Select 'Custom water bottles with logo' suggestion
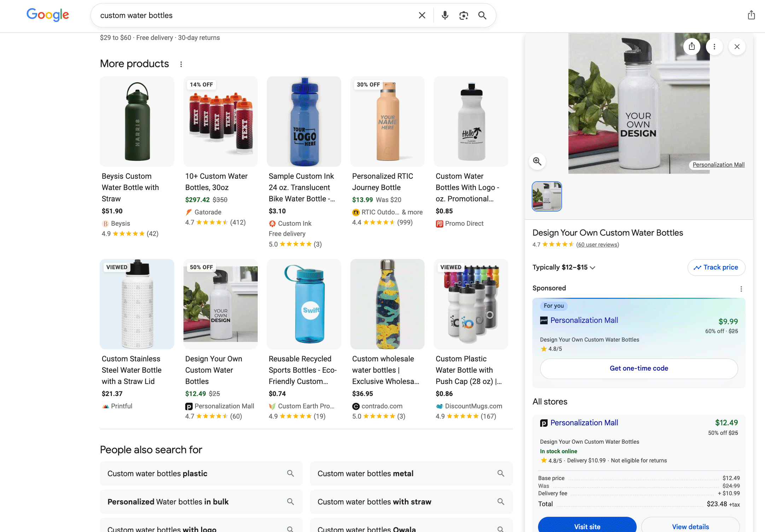This screenshot has height=532, width=765. click(x=201, y=526)
